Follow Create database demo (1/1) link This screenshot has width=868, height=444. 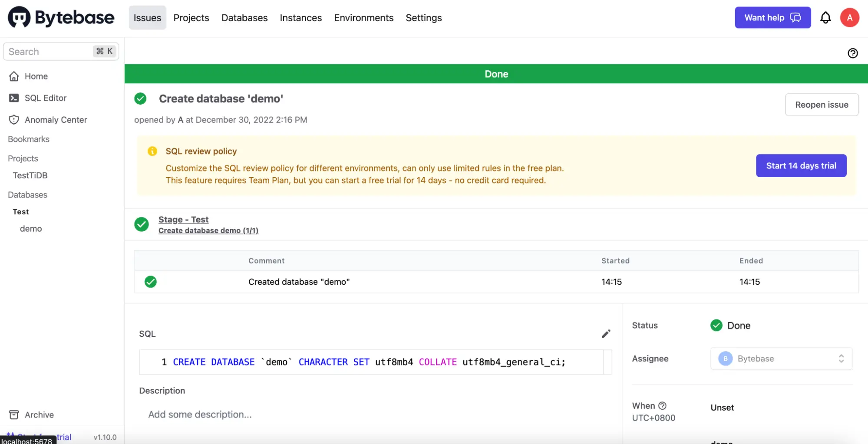click(x=208, y=230)
